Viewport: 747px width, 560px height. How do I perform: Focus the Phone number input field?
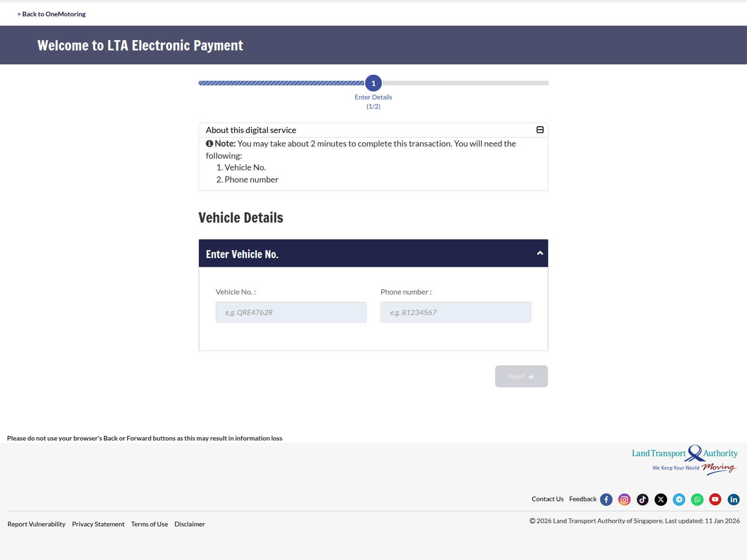pos(456,312)
